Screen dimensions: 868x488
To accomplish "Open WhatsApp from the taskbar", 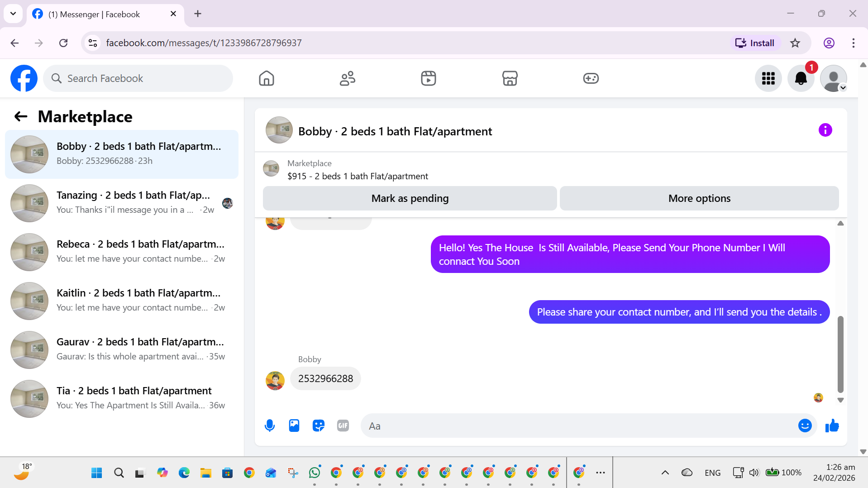I will tap(315, 473).
